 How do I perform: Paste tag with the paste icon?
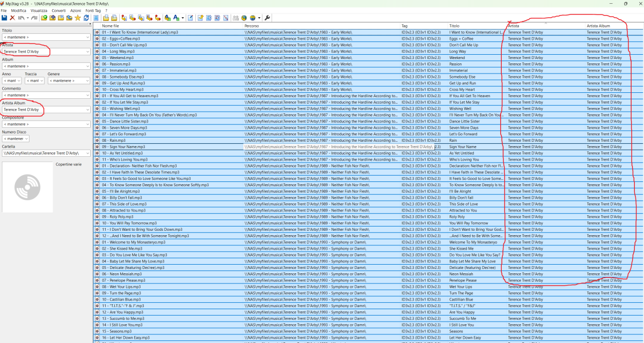pos(114,18)
